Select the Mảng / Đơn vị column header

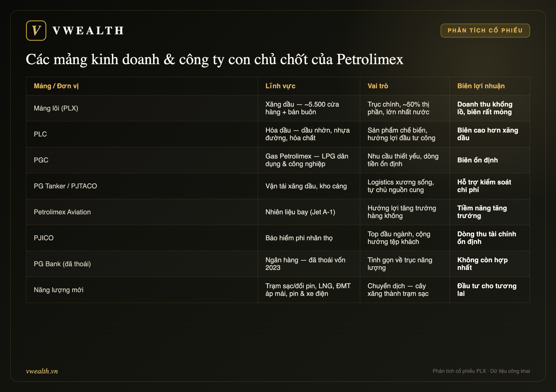[x=56, y=86]
